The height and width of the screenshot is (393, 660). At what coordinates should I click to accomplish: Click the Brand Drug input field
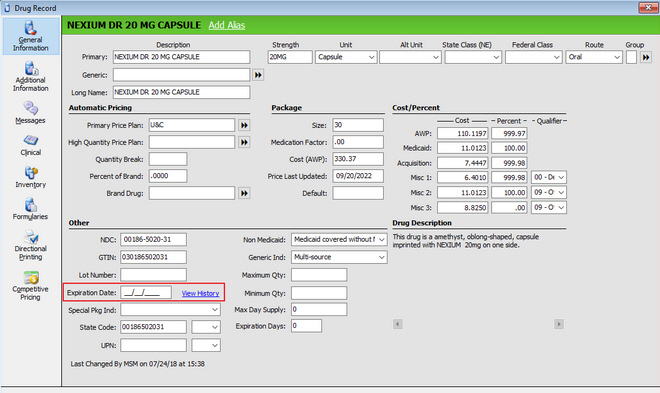(x=192, y=193)
